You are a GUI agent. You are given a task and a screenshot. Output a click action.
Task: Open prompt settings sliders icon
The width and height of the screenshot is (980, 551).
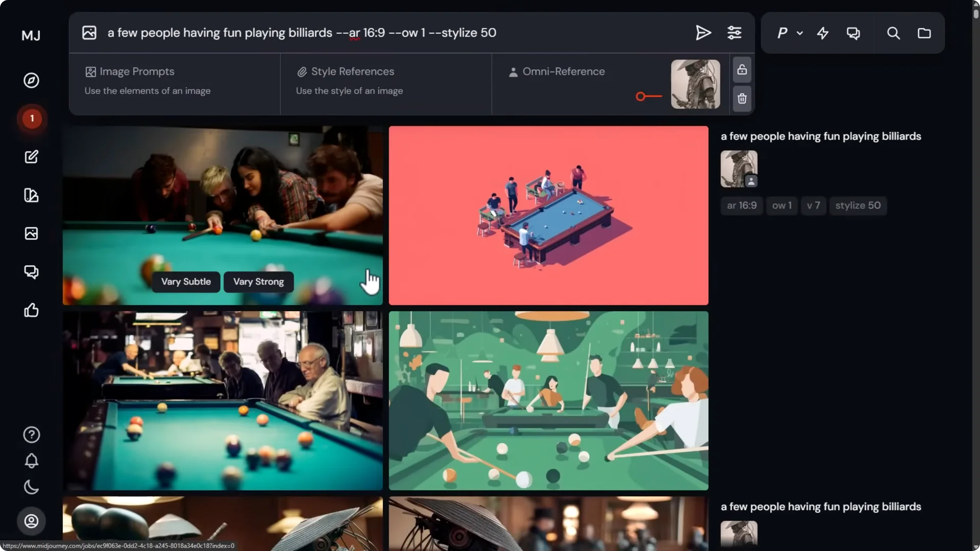(734, 33)
